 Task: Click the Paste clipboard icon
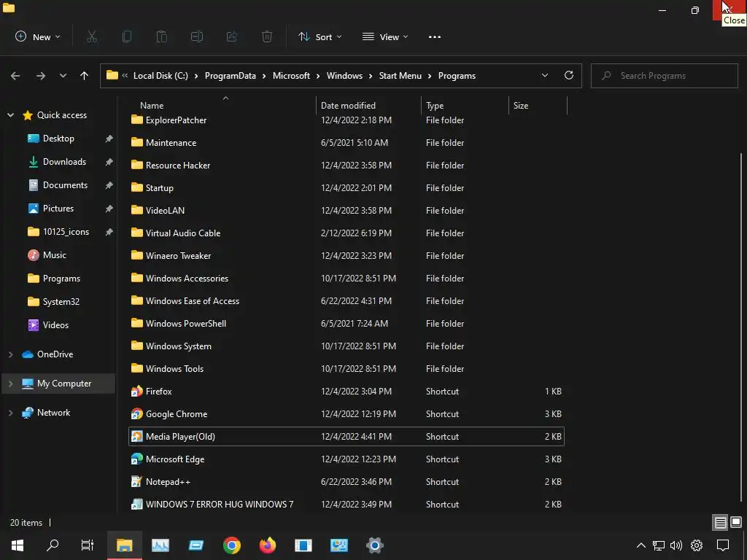(162, 36)
